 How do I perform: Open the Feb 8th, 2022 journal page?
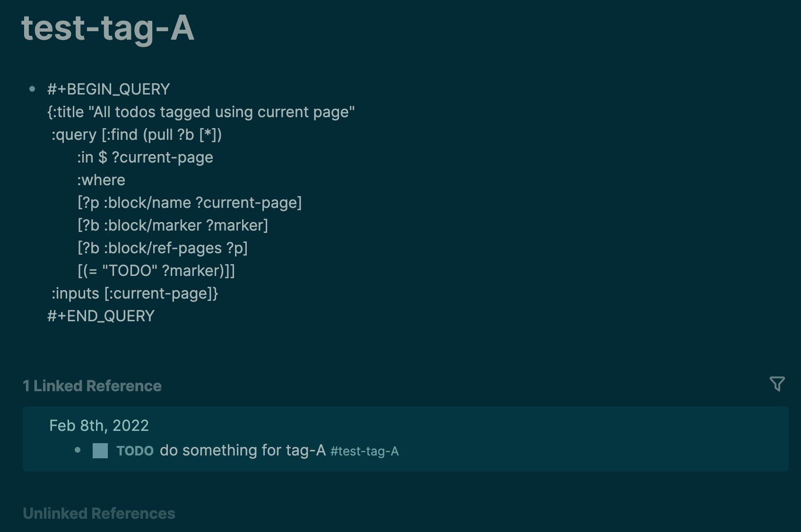98,425
